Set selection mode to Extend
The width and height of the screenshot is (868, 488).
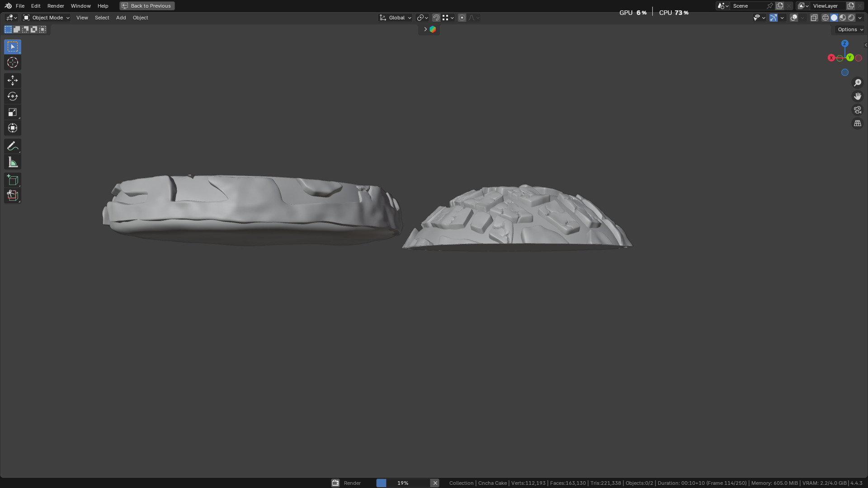click(x=17, y=29)
